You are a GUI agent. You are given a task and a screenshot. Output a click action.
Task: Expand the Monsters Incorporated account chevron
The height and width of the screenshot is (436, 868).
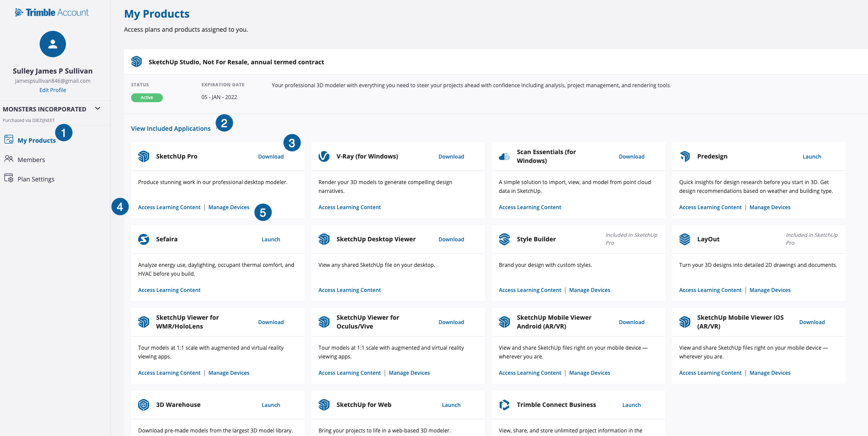pyautogui.click(x=98, y=108)
